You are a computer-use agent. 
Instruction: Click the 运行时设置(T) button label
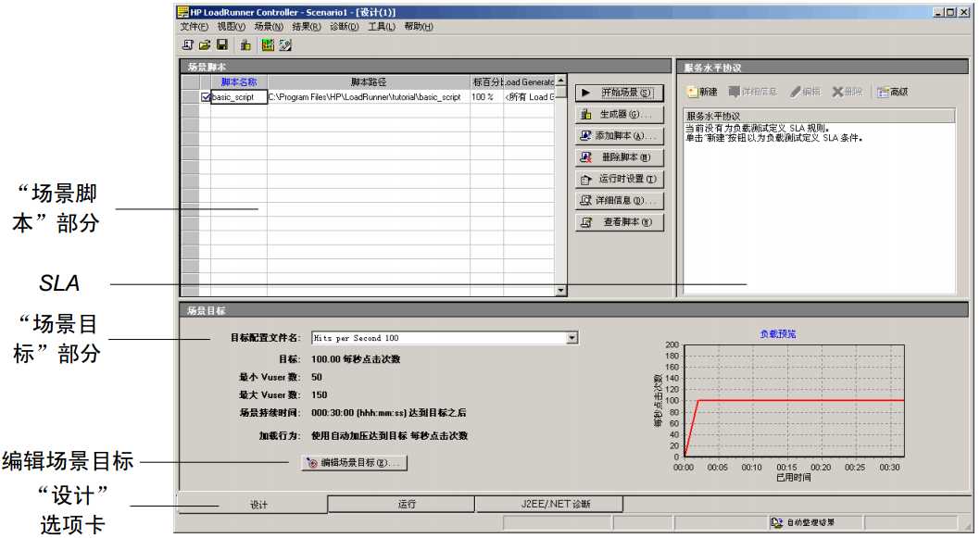[627, 180]
